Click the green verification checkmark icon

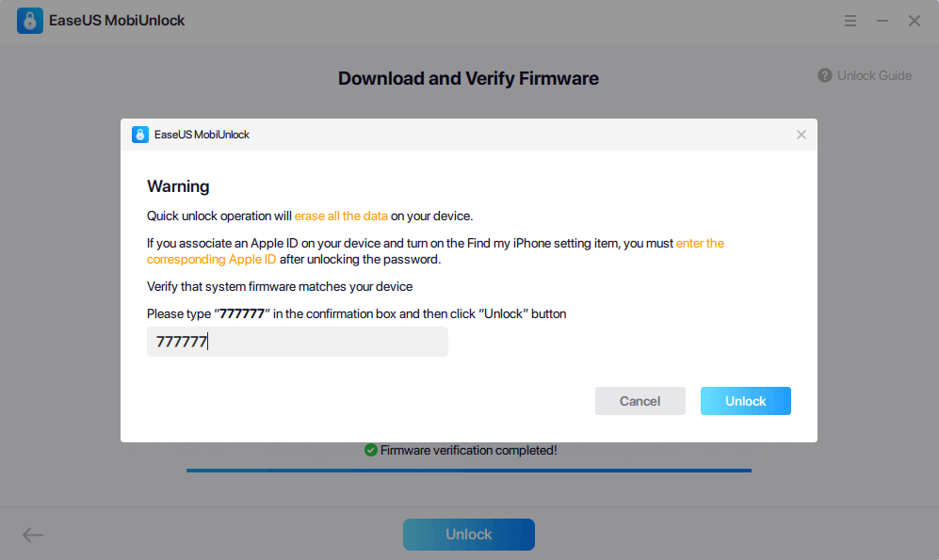click(x=371, y=450)
